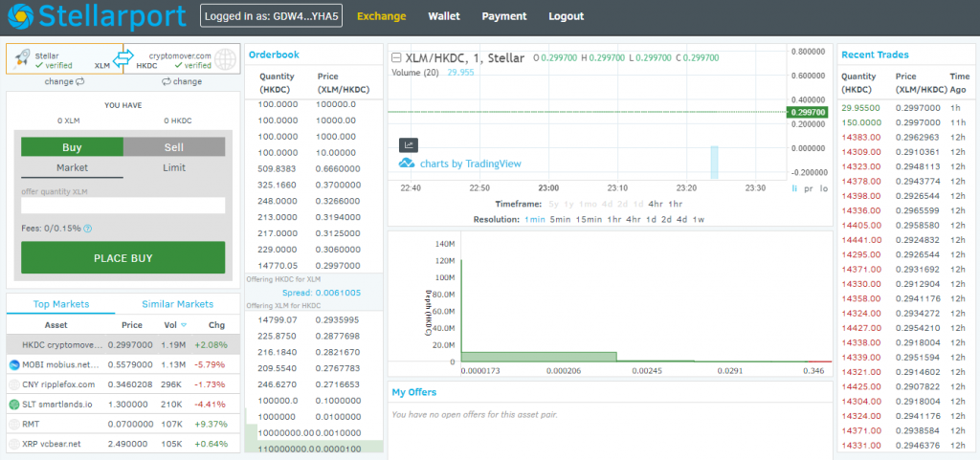Click the Stellar rocket asset icon

21,59
